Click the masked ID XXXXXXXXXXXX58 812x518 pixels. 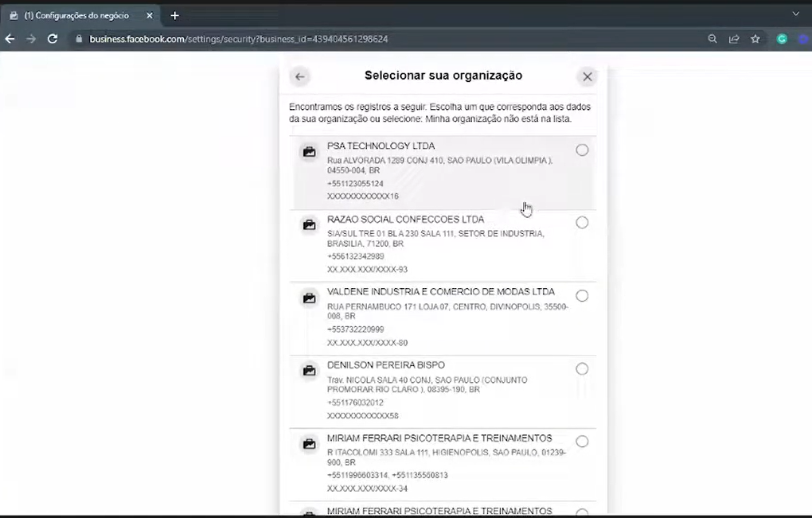coord(362,416)
